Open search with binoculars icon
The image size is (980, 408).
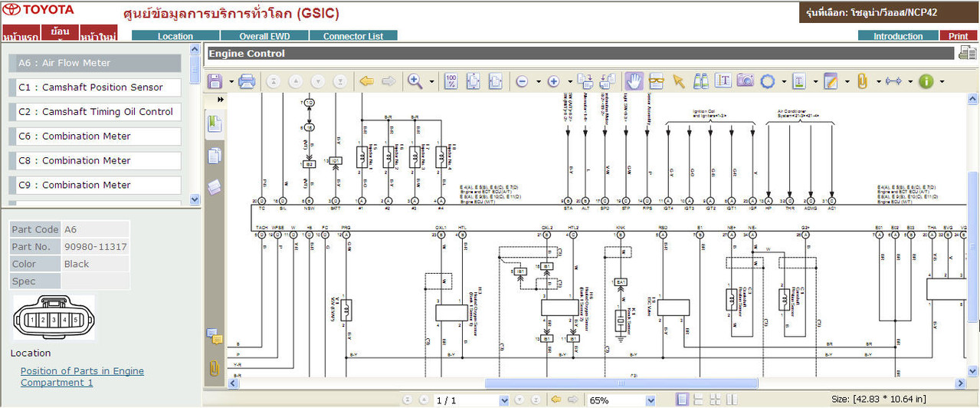(701, 81)
